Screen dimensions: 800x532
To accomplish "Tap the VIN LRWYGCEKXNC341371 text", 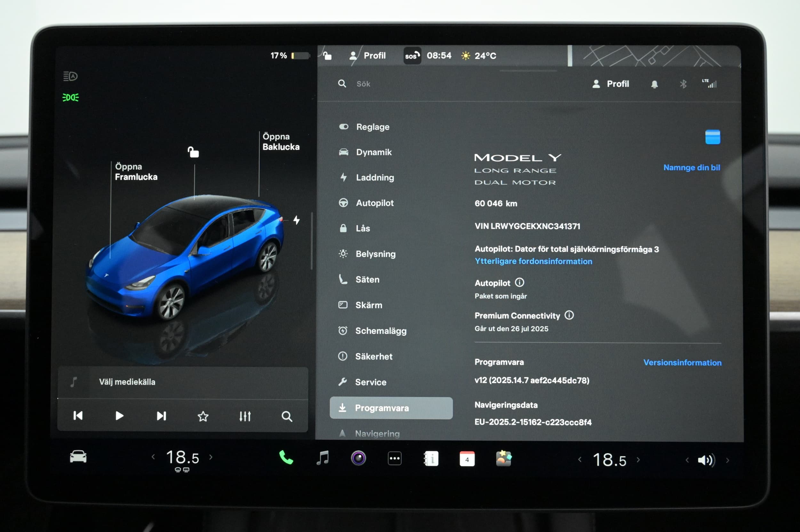I will coord(527,226).
